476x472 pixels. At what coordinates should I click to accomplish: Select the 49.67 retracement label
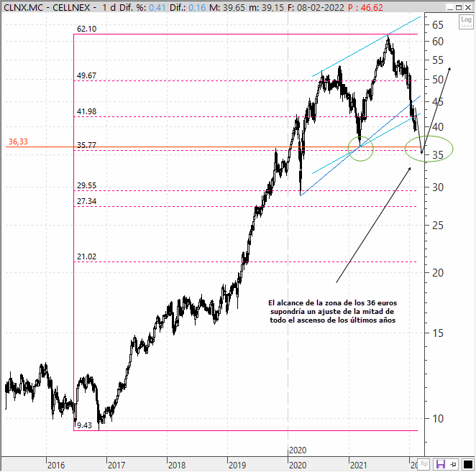pyautogui.click(x=86, y=75)
